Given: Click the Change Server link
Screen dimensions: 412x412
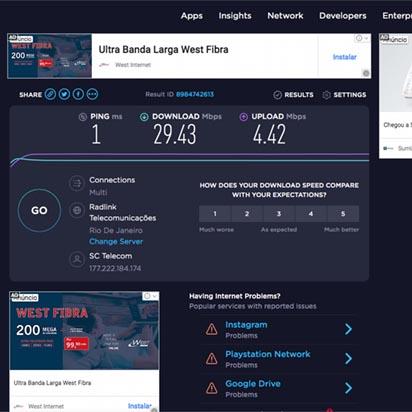Looking at the screenshot, I should [x=116, y=241].
